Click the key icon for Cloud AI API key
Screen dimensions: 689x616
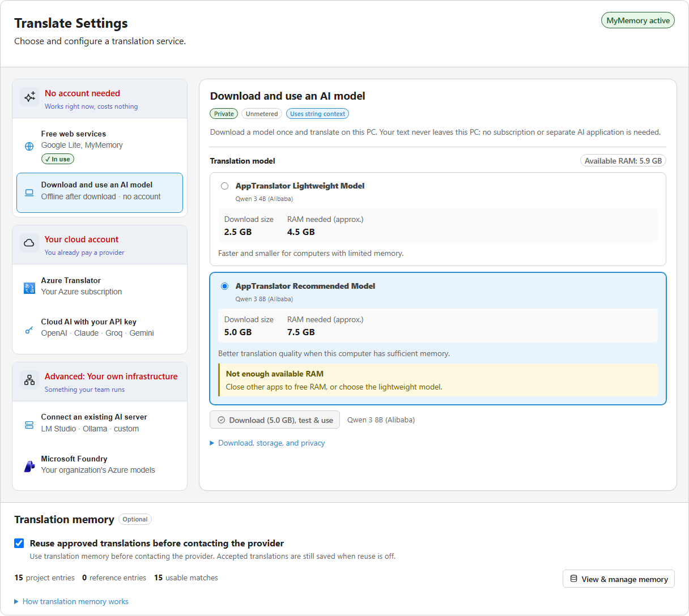(29, 330)
